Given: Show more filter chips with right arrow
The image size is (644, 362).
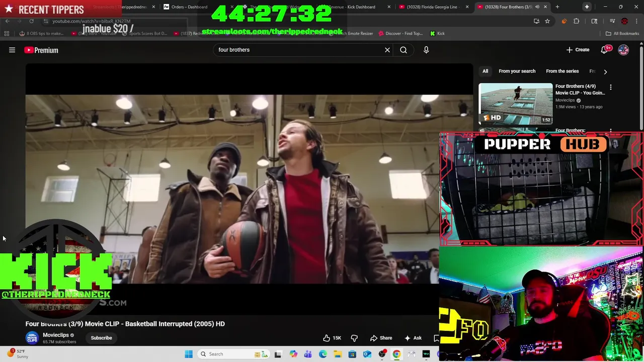Looking at the screenshot, I should (x=605, y=71).
